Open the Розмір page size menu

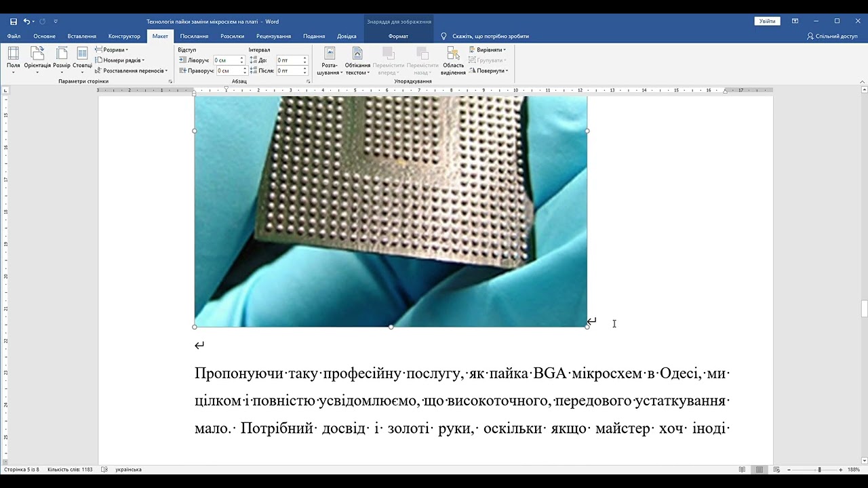point(62,60)
